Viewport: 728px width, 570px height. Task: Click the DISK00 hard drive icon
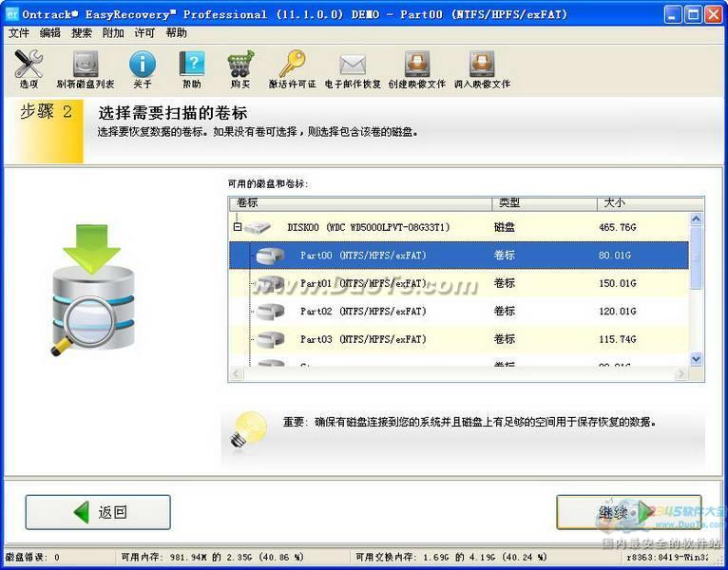[x=258, y=227]
